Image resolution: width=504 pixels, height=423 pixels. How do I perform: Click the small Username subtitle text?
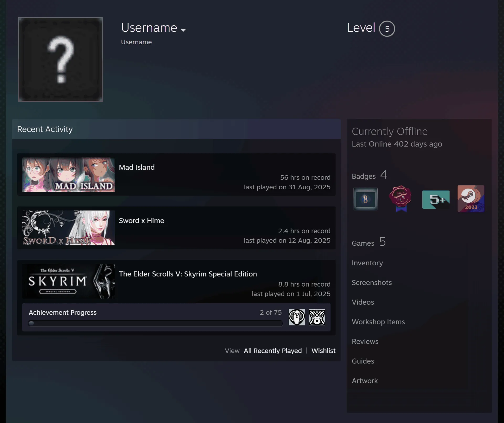click(136, 42)
